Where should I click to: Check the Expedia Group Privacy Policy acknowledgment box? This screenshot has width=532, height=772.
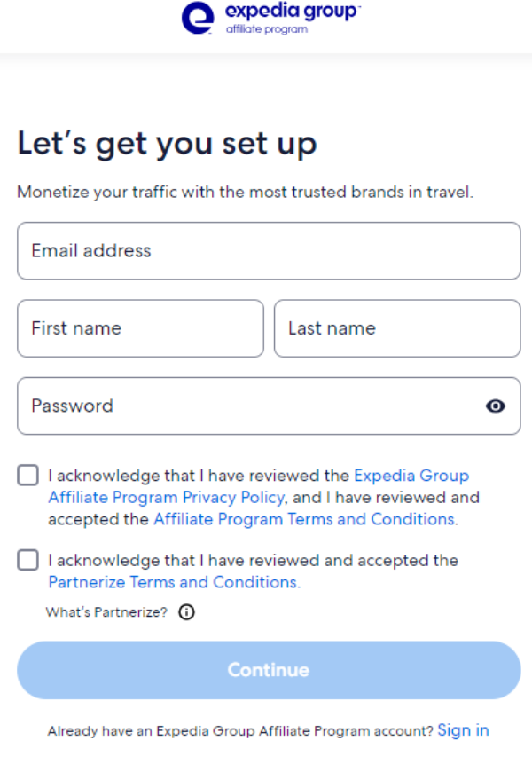tap(27, 475)
